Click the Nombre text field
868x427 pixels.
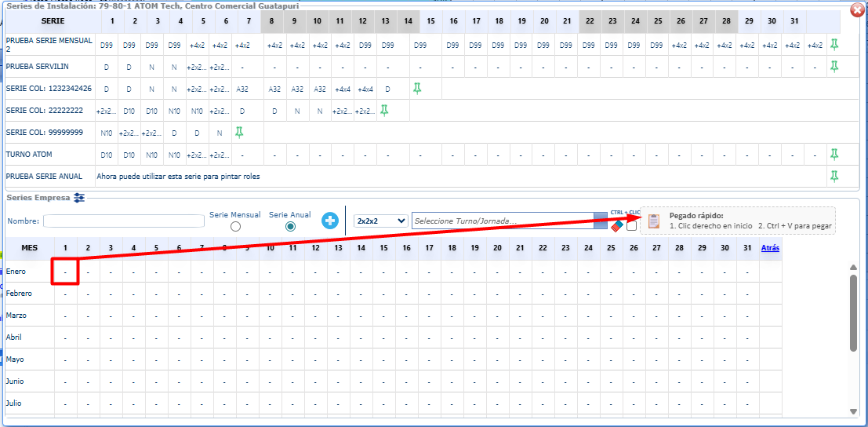(x=124, y=221)
